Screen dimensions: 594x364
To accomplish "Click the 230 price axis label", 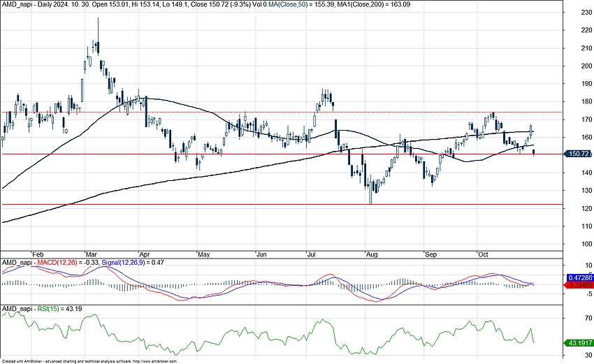I will coord(586,13).
